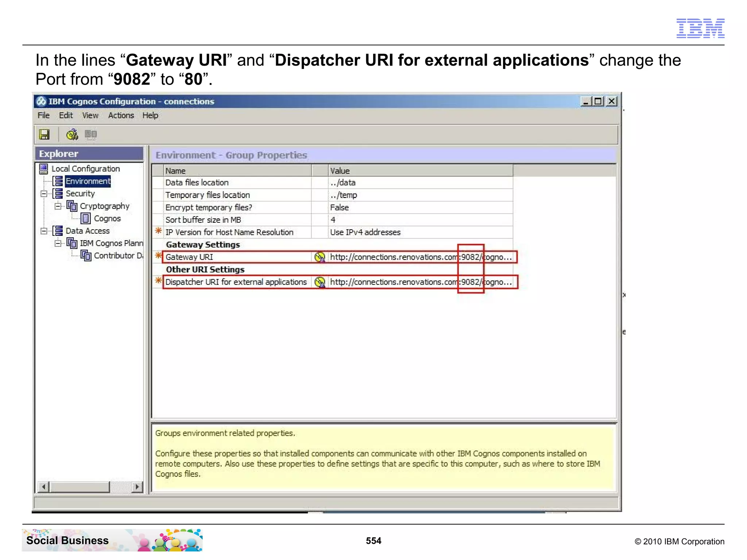The height and width of the screenshot is (560, 747).
Task: Click the Explorer horizontal scrollbar thumb
Action: point(80,487)
